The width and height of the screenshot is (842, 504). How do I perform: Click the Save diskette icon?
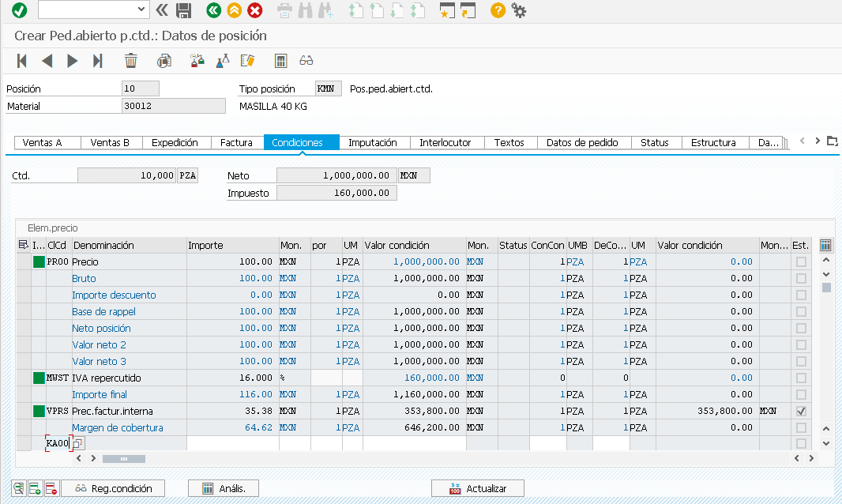pyautogui.click(x=184, y=10)
